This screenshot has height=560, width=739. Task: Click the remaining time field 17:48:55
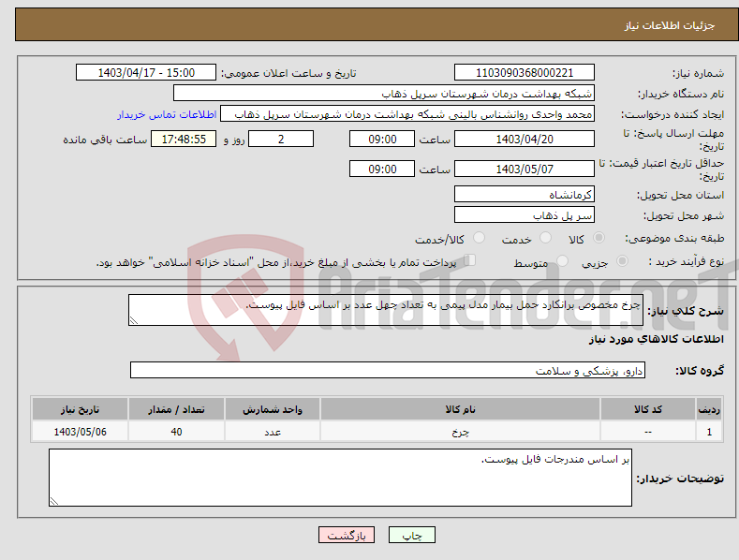184,139
